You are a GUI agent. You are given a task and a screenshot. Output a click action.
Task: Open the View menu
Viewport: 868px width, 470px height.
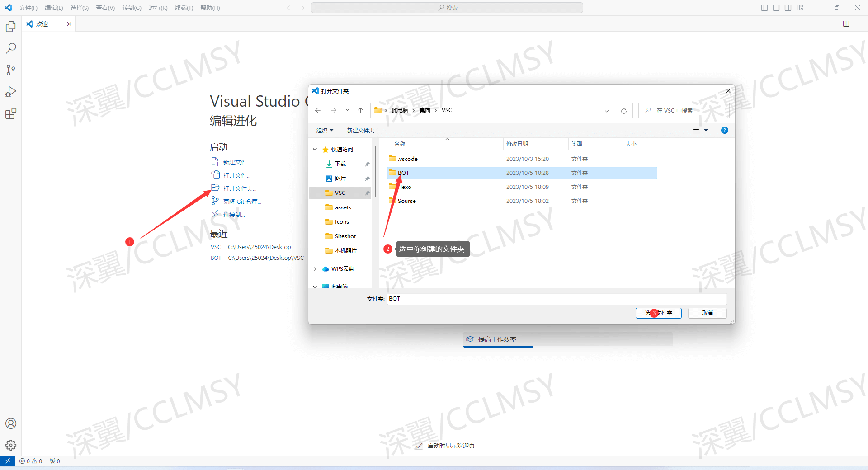(105, 8)
